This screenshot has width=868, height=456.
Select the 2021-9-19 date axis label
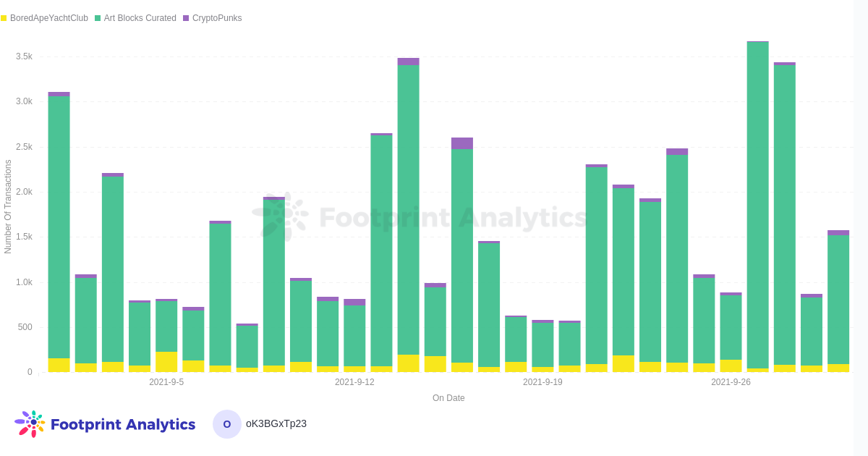coord(542,382)
